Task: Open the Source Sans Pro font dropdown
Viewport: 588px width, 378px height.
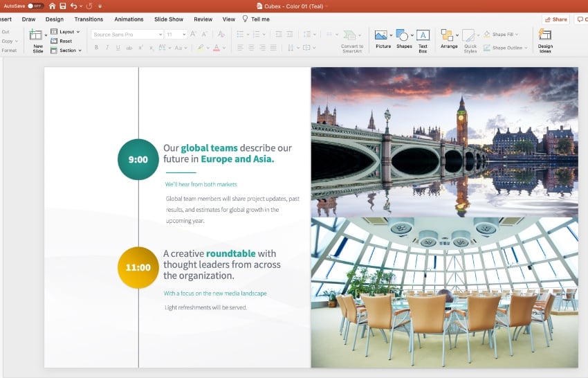Action: click(160, 34)
